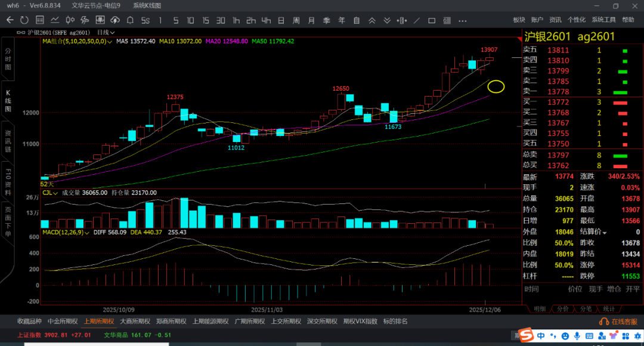The width and height of the screenshot is (644, 346).
Task: Open the multi-chart layout icon
Action: 100,20
